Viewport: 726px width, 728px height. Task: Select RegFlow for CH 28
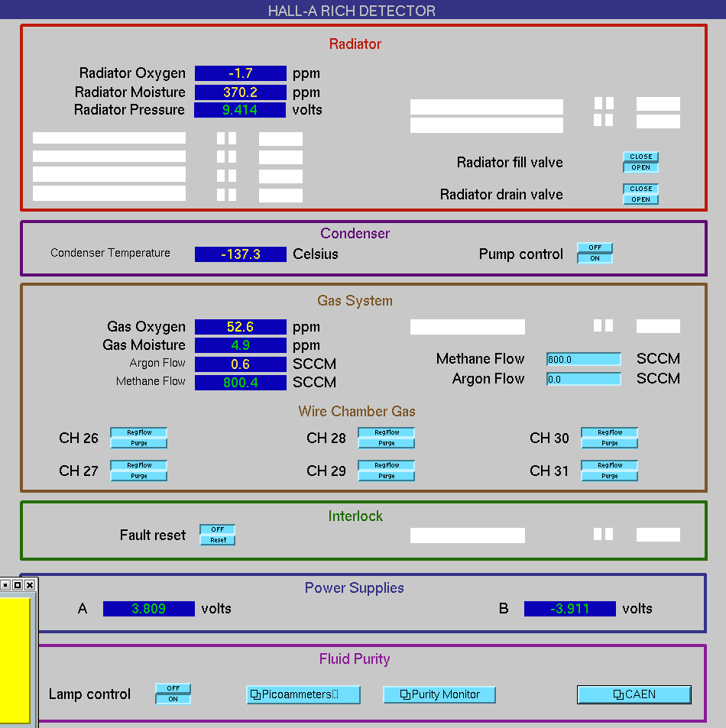pos(387,432)
